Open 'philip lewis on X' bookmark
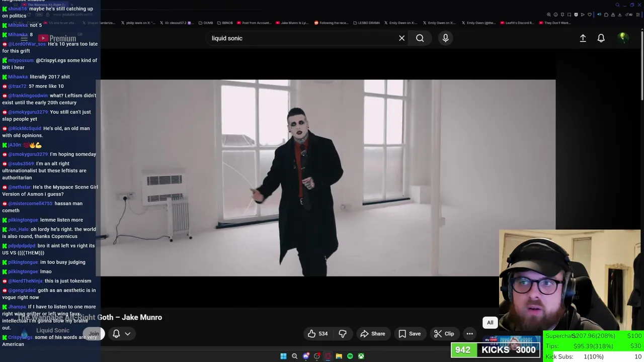644x362 pixels. click(x=138, y=23)
